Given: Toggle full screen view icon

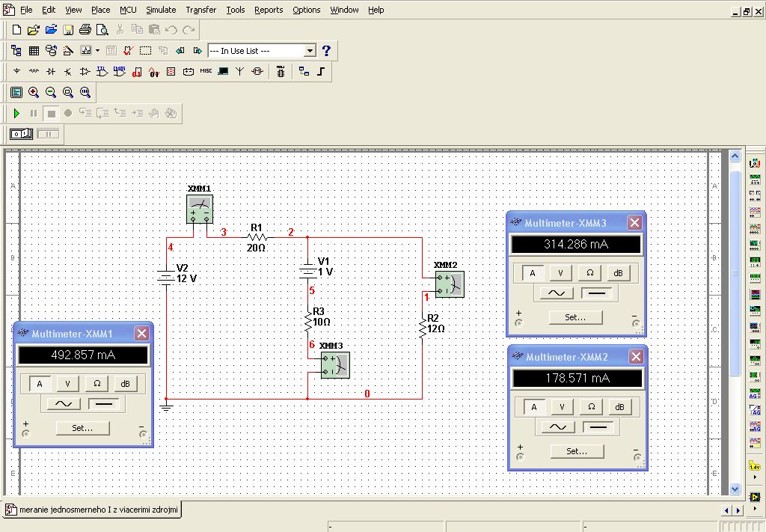Looking at the screenshot, I should tap(16, 92).
